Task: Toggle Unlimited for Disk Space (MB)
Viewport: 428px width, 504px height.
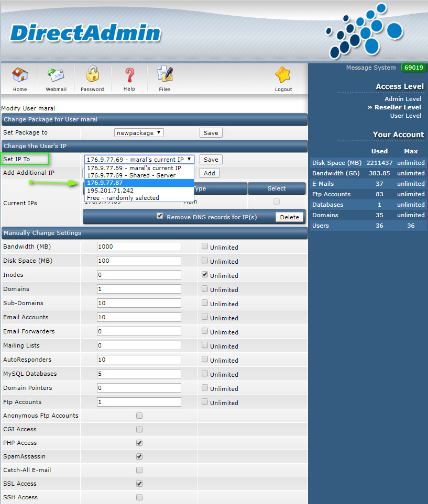Action: coord(205,260)
